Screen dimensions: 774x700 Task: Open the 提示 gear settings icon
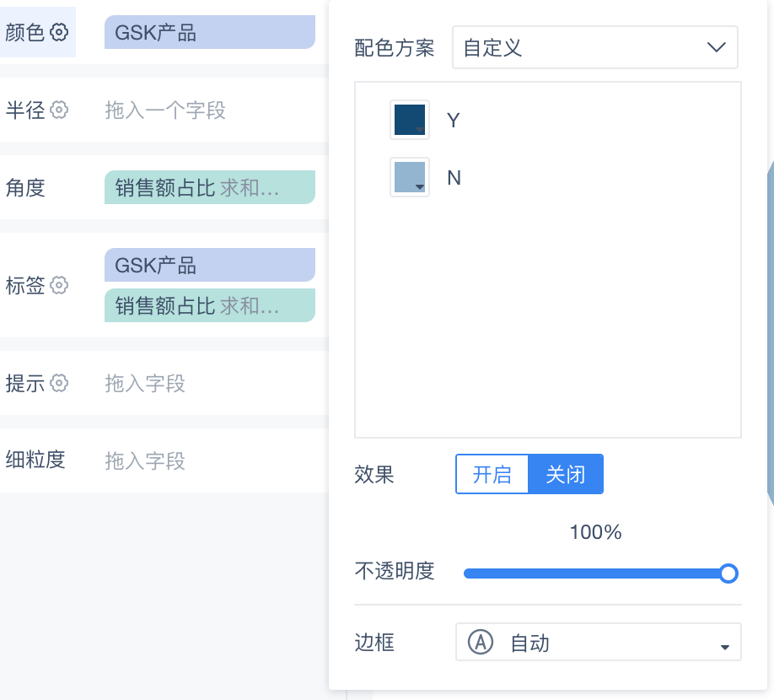(59, 383)
